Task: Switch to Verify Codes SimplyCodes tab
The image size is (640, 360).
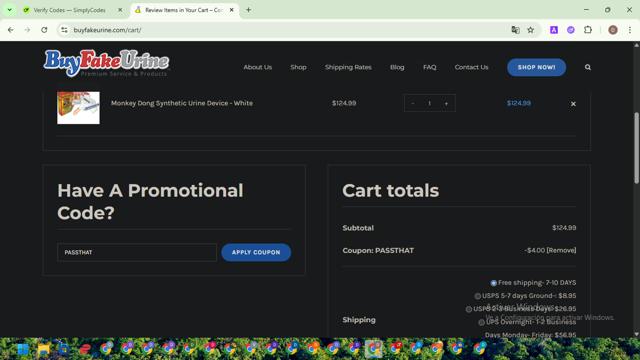Action: pos(70,10)
